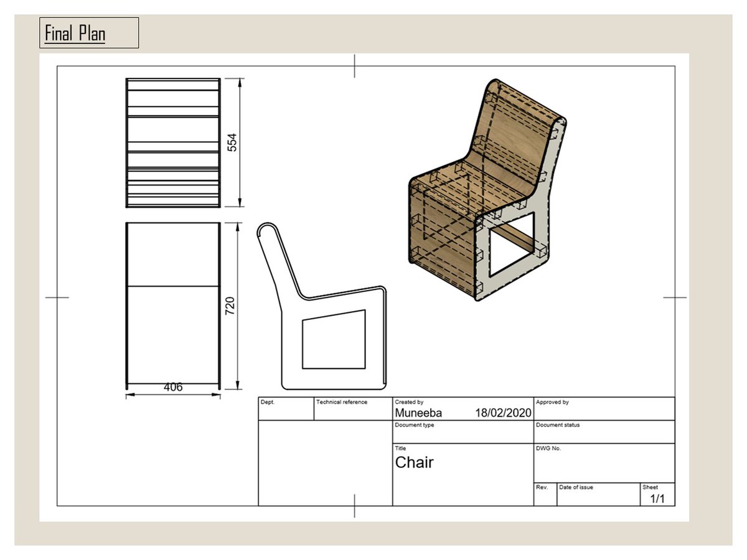This screenshot has width=747, height=560.
Task: Click the "Created by" field label
Action: click(x=409, y=403)
